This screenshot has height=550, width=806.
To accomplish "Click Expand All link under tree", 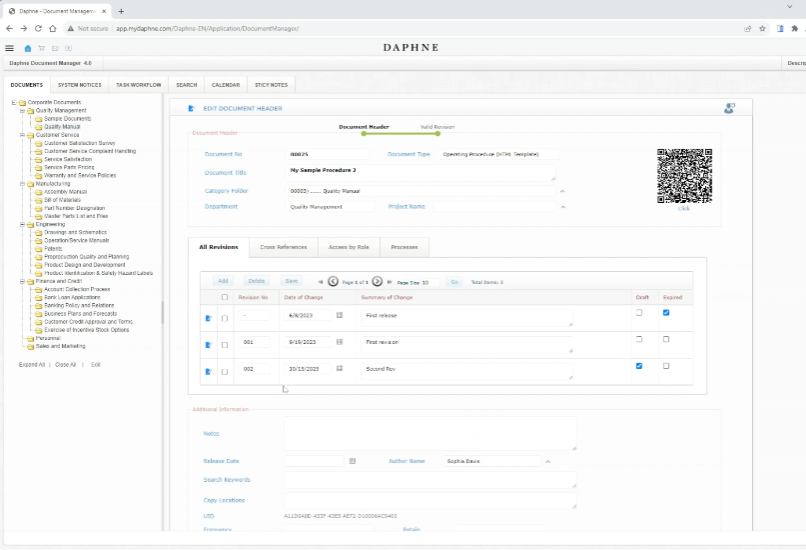I will (32, 364).
